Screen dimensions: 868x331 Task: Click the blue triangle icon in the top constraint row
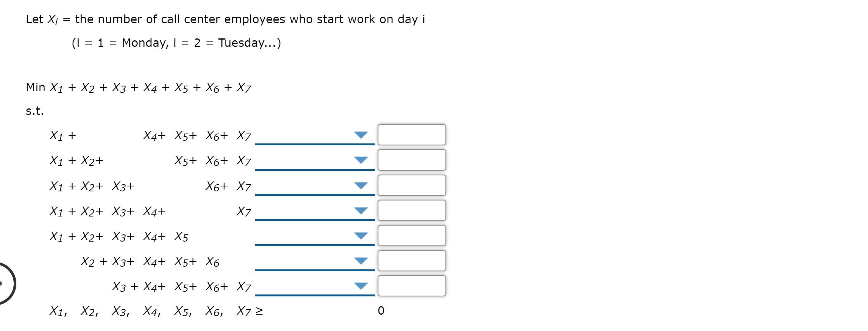(361, 134)
